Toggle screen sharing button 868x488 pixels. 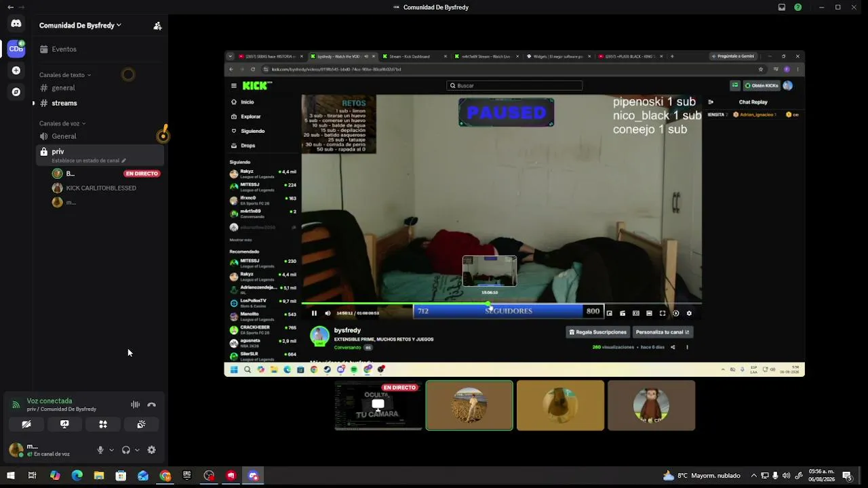pyautogui.click(x=64, y=424)
